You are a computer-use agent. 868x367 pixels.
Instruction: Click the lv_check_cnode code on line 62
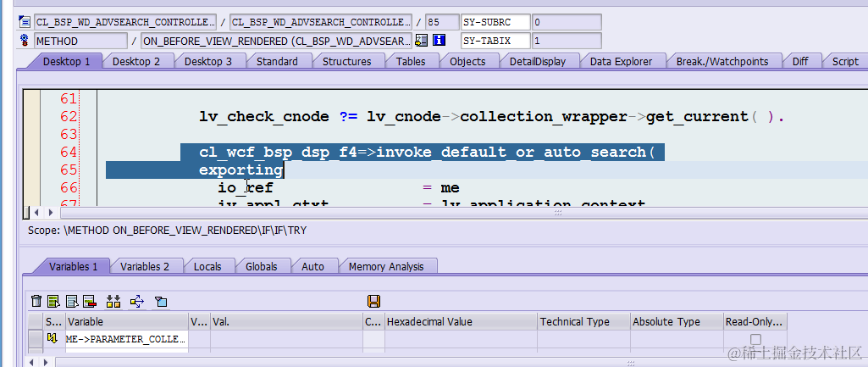tap(264, 116)
